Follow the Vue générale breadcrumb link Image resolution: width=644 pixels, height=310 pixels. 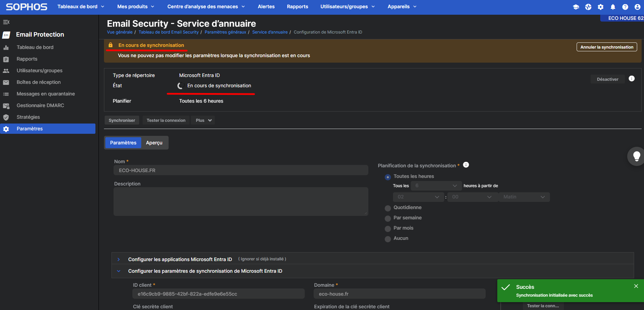tap(120, 32)
